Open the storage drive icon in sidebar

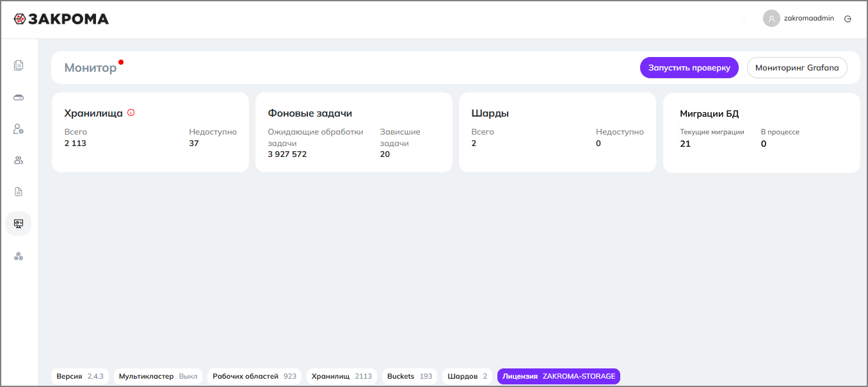19,97
